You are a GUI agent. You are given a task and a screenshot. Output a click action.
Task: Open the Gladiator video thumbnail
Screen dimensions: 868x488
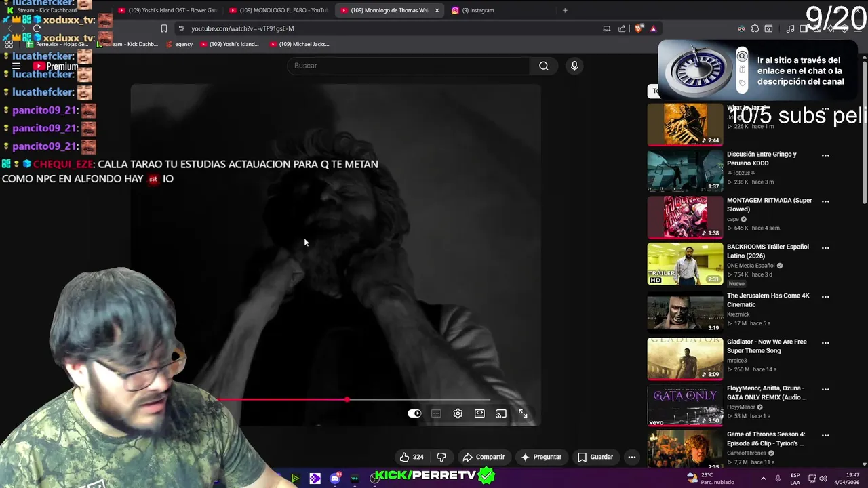click(685, 359)
